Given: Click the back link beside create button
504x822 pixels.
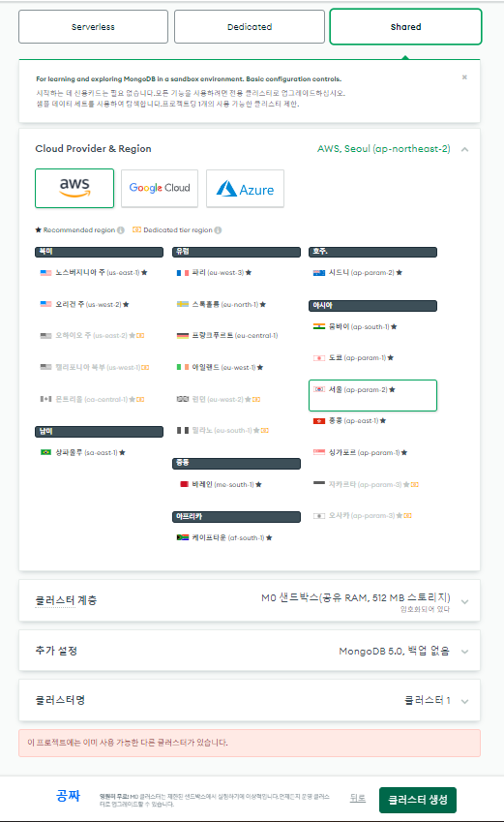Looking at the screenshot, I should click(358, 798).
